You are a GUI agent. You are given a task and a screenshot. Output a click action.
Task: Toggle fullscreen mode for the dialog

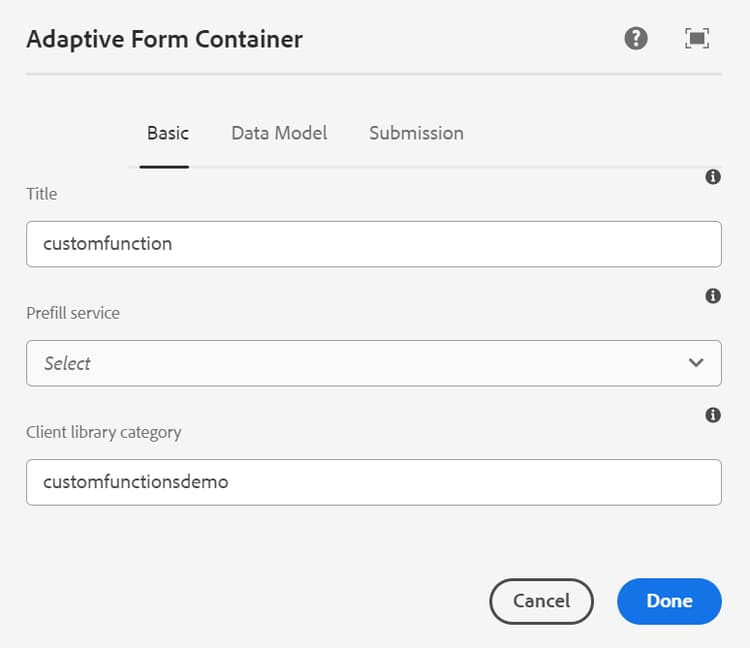(x=697, y=39)
